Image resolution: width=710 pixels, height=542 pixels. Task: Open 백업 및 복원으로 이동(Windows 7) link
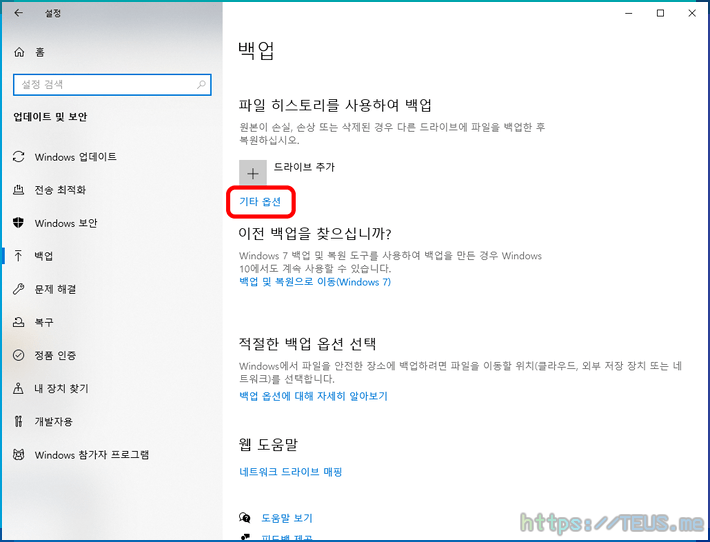(315, 282)
